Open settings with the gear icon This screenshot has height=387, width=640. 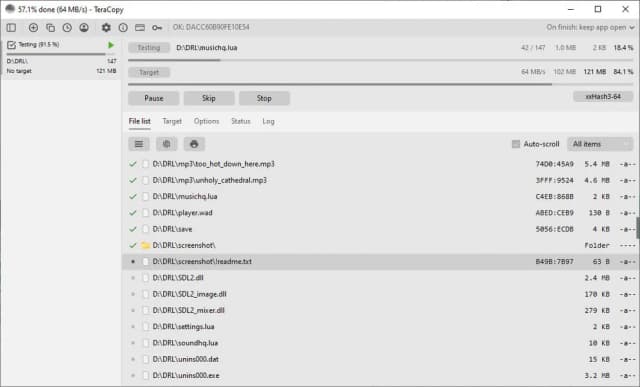coord(106,27)
